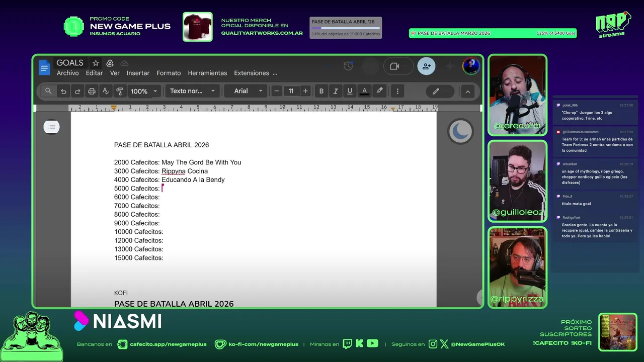644x362 pixels.
Task: Show hidden menus via the ellipsis
Action: coord(275,73)
